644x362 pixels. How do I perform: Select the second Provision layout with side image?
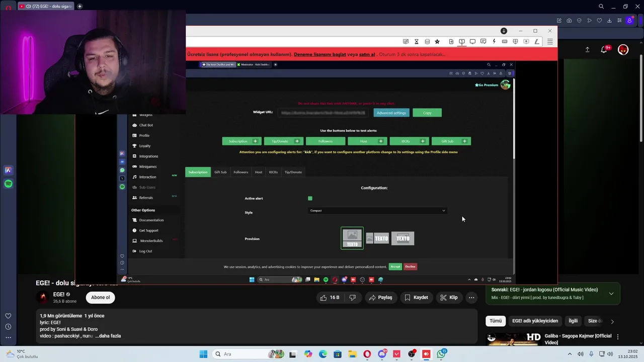coord(377,238)
